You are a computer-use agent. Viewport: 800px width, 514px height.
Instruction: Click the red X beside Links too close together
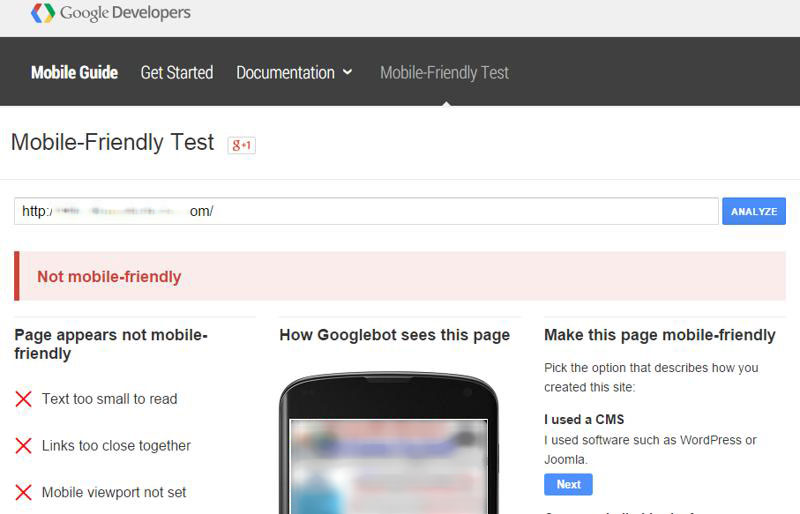click(23, 446)
